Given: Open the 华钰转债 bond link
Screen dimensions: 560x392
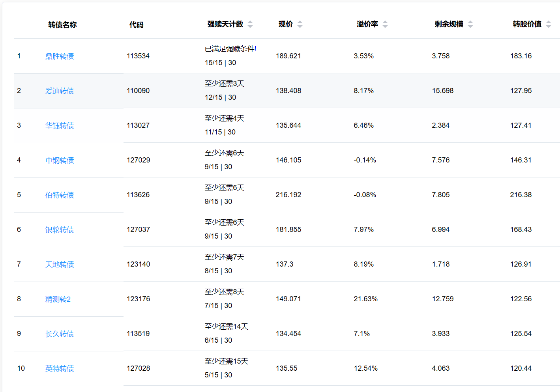Looking at the screenshot, I should [x=60, y=126].
